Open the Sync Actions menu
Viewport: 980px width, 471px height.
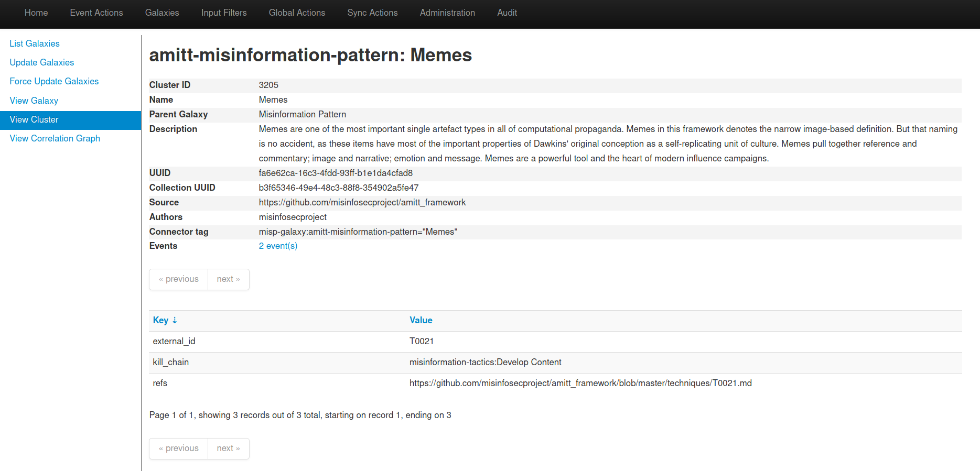click(x=372, y=13)
